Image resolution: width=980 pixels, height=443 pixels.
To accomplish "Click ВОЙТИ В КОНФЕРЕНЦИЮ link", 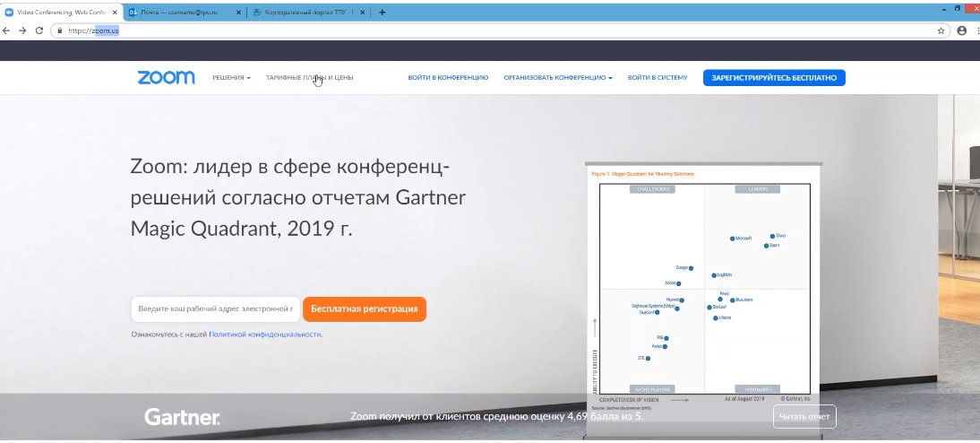I will pyautogui.click(x=448, y=78).
